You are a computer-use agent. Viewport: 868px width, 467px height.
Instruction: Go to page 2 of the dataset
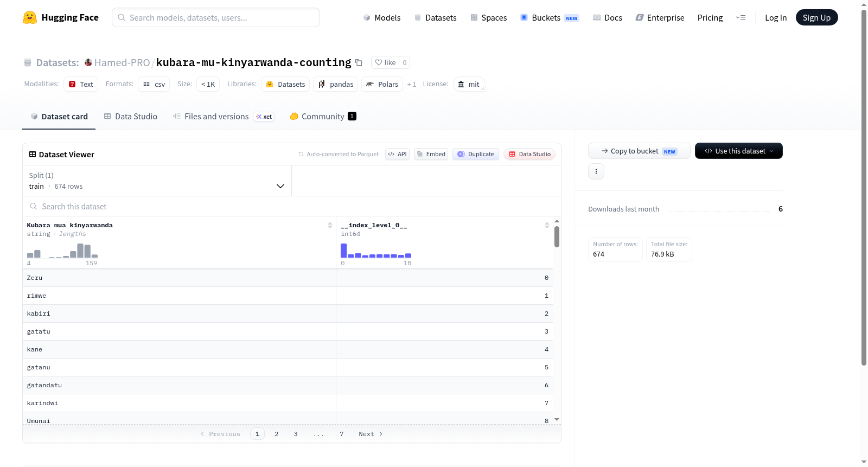[277, 434]
